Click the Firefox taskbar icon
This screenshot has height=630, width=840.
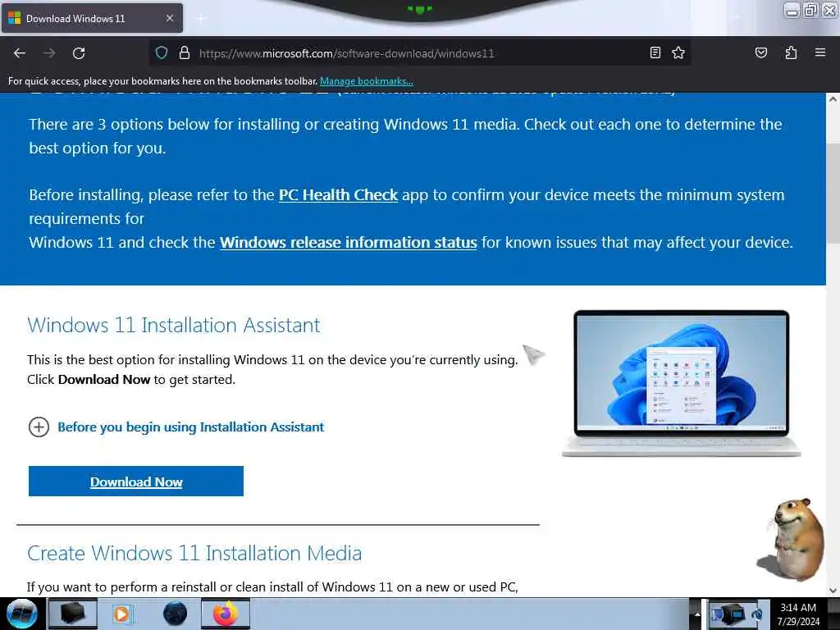[226, 614]
